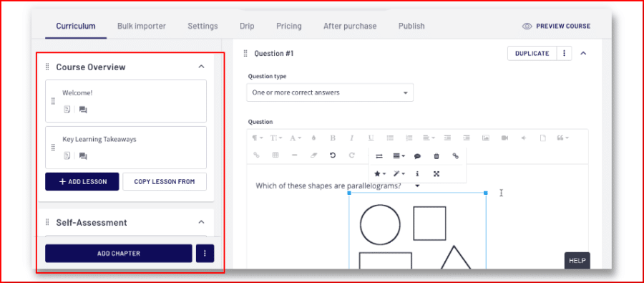Image resolution: width=644 pixels, height=283 pixels.
Task: Click the clear formatting eraser icon
Action: coord(314,155)
